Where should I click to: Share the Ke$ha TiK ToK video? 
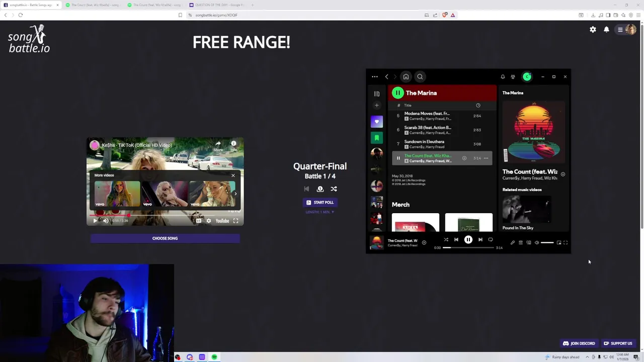(x=218, y=146)
